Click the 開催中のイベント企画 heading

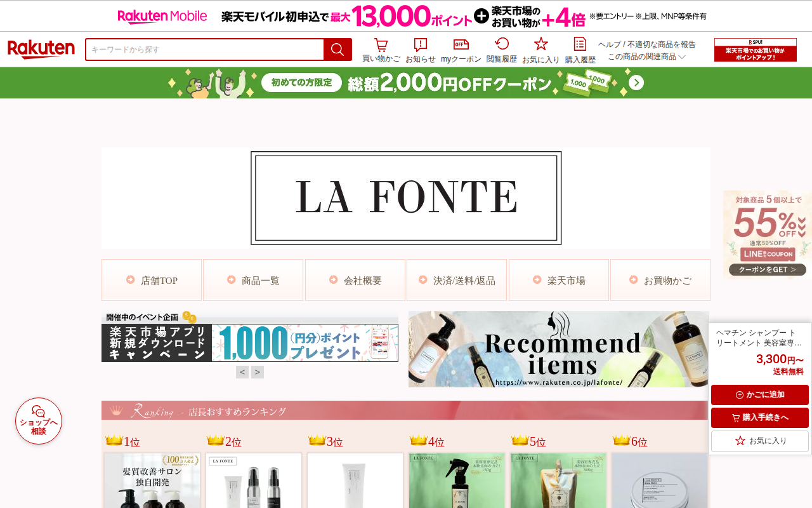pyautogui.click(x=142, y=317)
